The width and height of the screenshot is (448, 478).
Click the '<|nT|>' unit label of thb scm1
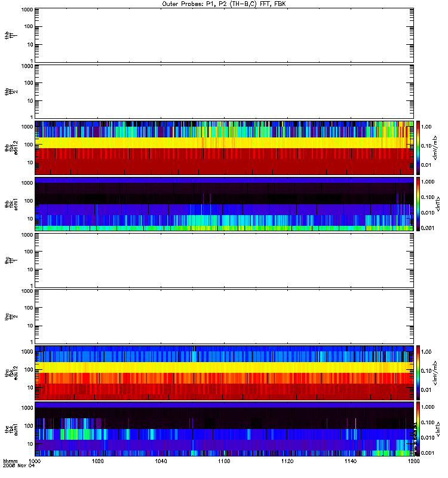pyautogui.click(x=438, y=204)
